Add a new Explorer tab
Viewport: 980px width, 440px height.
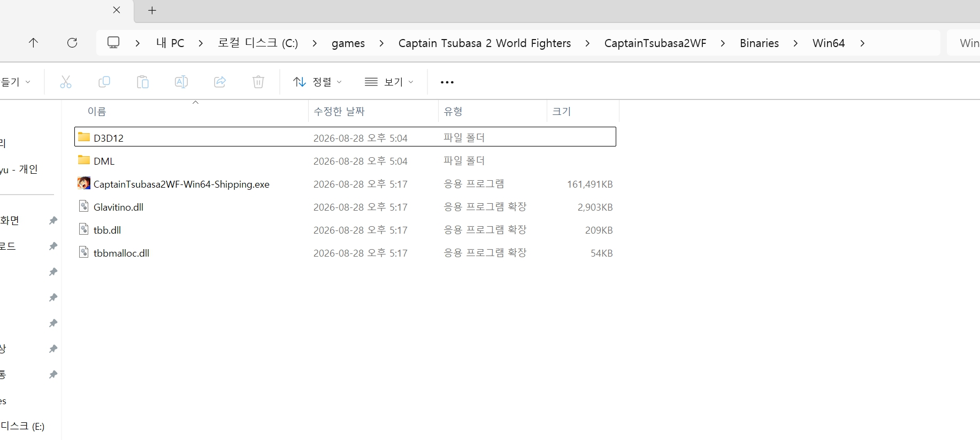[x=152, y=11]
